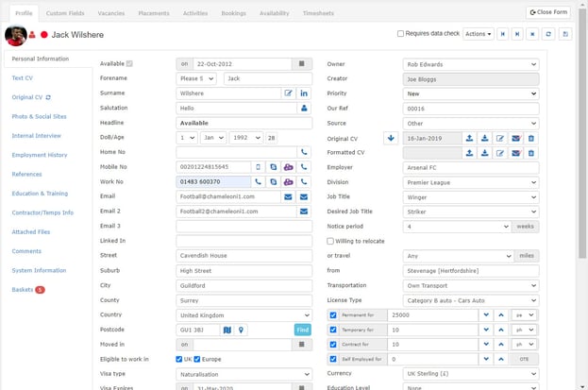Open the Actions dropdown menu
The height and width of the screenshot is (390, 588).
tap(478, 34)
